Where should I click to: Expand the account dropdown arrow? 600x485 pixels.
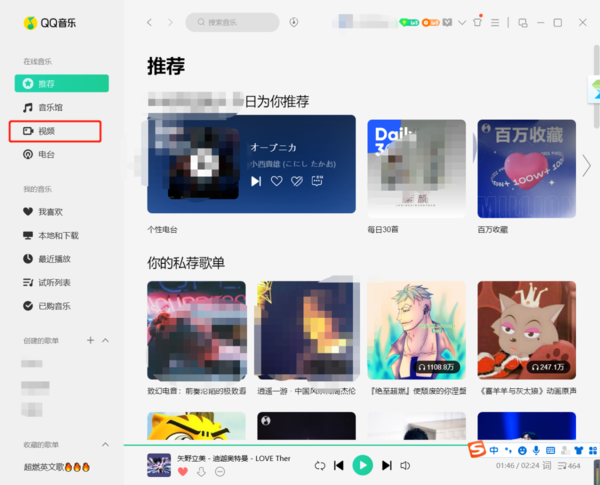[x=462, y=23]
